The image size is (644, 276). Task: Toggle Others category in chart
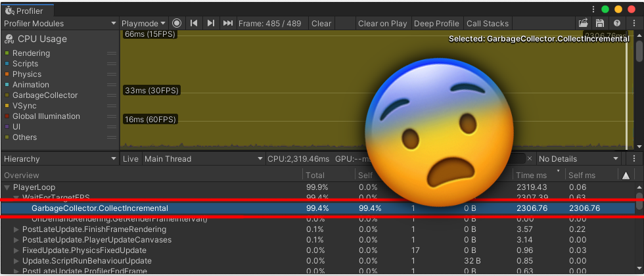click(7, 137)
